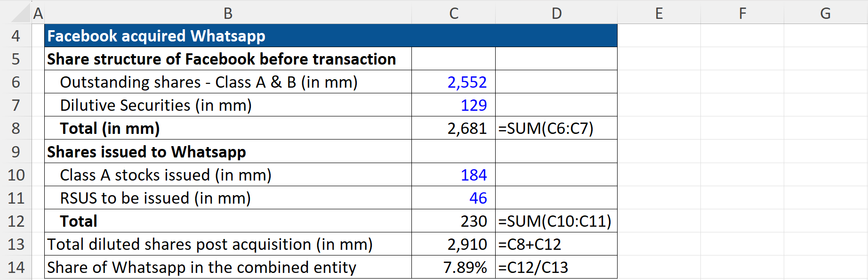Select column D header
Viewport: 868px width, 280px height.
pos(556,13)
